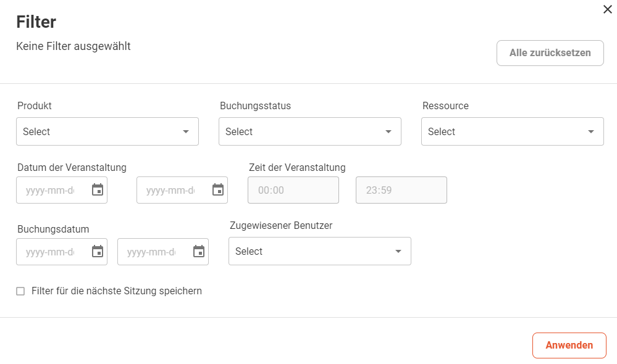Viewport: 617px width, 364px height.
Task: Reset filters with Alle zurücksetzen
Action: click(550, 53)
